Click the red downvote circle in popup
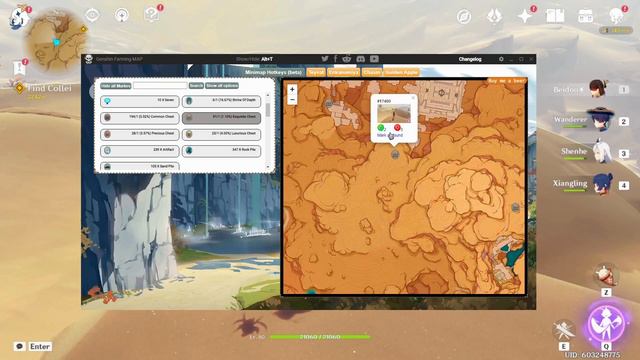This screenshot has height=360, width=640. (x=397, y=128)
